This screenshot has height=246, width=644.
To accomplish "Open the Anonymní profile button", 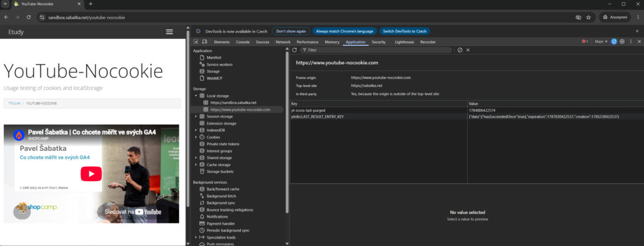I will (614, 17).
